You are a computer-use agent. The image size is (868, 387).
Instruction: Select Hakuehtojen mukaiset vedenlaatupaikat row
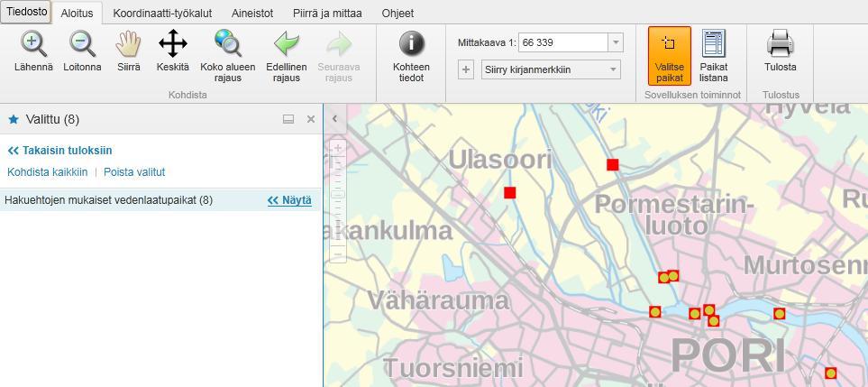(160, 200)
